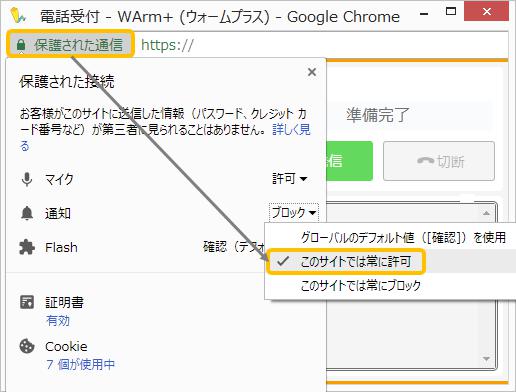Open the 7 個が使用中 cookie link
The image size is (516, 392).
click(80, 364)
